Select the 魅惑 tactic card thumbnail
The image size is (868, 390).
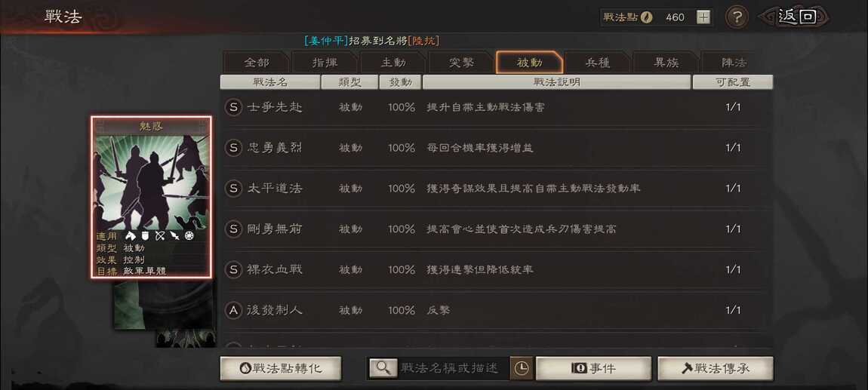pos(152,197)
